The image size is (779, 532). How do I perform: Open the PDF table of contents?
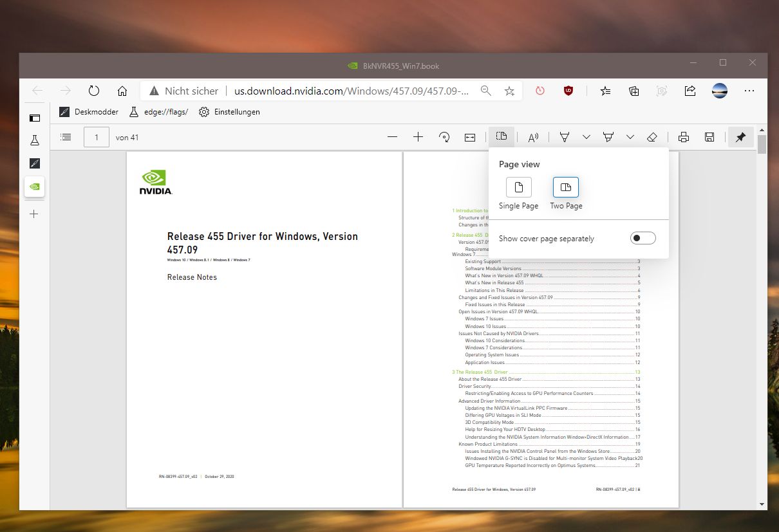(x=66, y=137)
